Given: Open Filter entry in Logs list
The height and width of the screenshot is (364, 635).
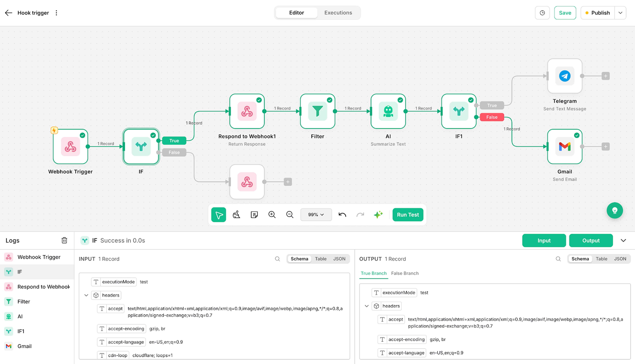Looking at the screenshot, I should pos(37,302).
